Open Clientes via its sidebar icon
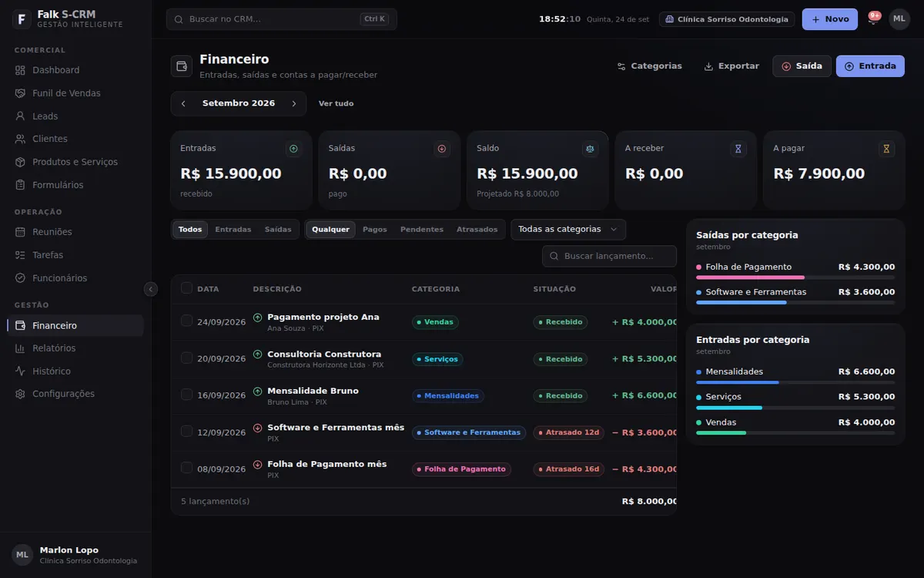The image size is (924, 578). click(20, 139)
